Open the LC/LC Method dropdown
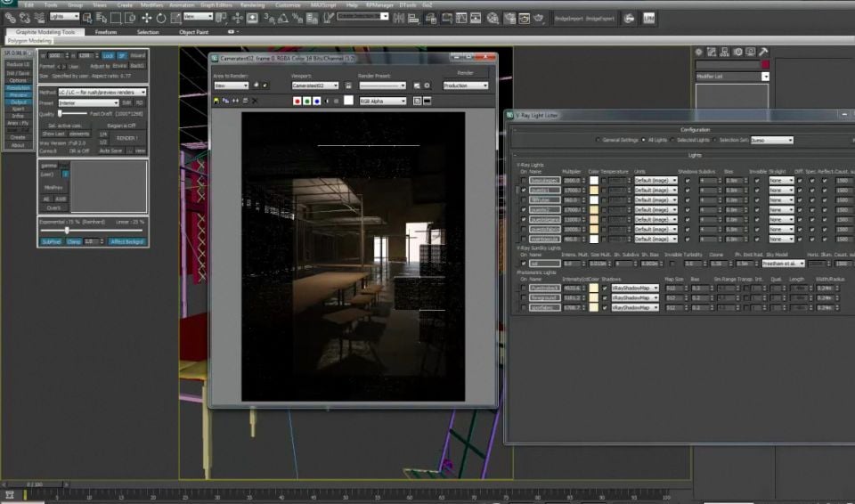855x504 pixels. (x=102, y=93)
